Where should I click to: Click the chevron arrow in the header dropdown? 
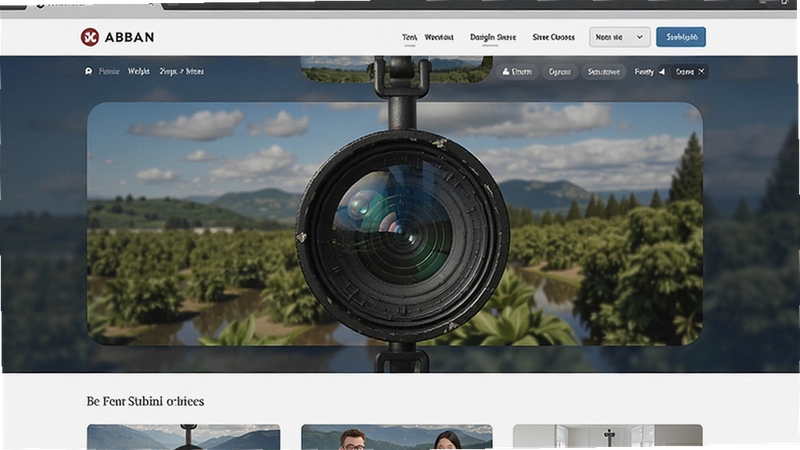pos(639,37)
